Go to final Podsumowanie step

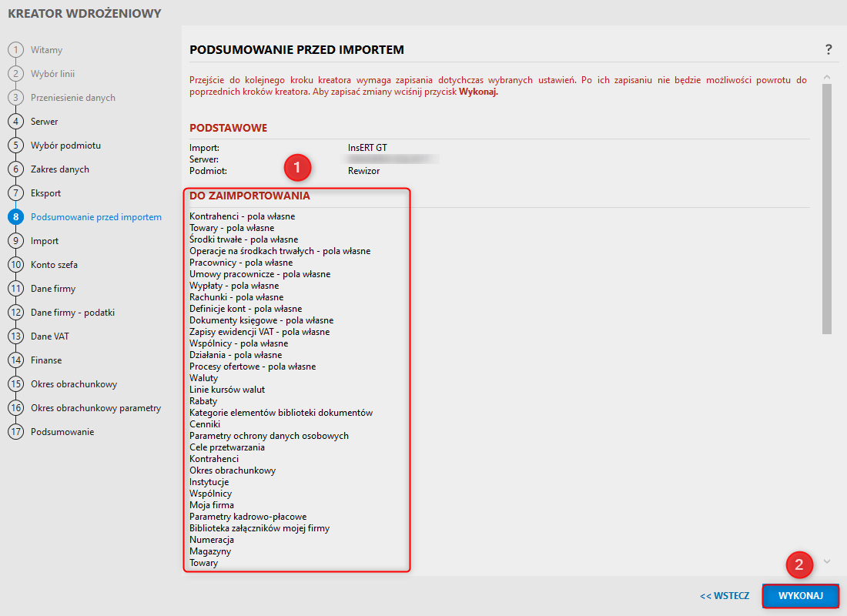(62, 432)
